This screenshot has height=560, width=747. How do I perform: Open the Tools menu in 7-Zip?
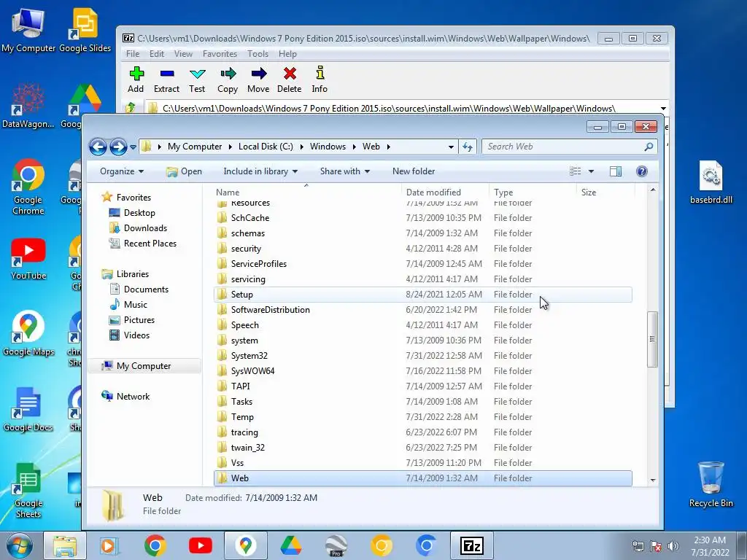(x=258, y=54)
